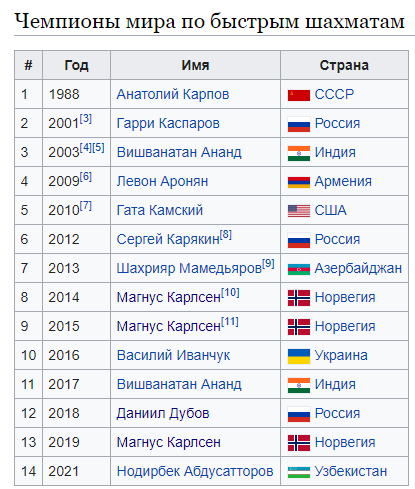Open footnote [10] after Магнус Карлсен
This screenshot has height=489, width=415.
coord(230,292)
